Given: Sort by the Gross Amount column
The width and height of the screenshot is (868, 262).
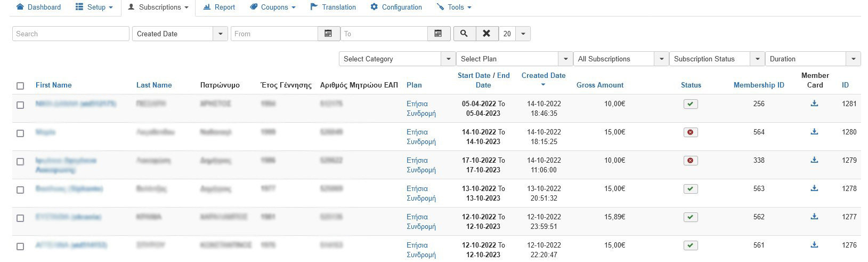Looking at the screenshot, I should tap(599, 85).
